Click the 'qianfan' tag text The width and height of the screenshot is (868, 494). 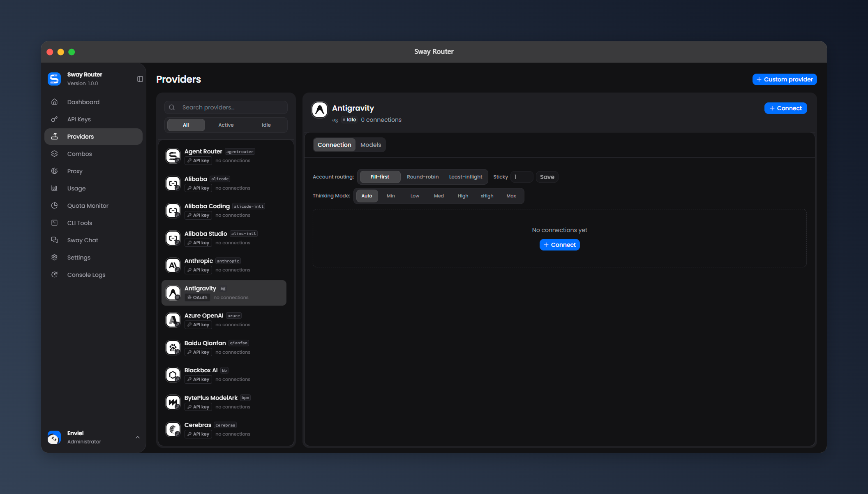239,343
